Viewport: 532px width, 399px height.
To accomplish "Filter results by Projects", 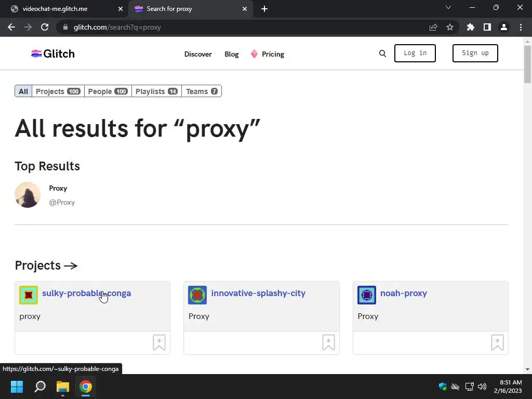I will point(58,91).
